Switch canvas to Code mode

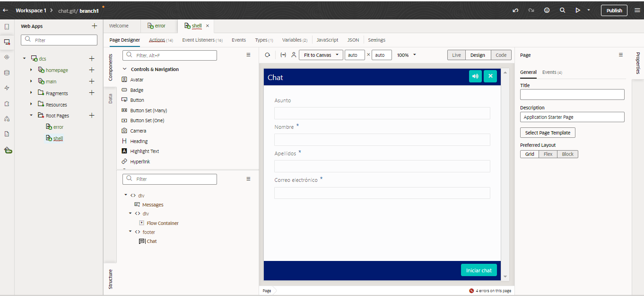click(501, 55)
